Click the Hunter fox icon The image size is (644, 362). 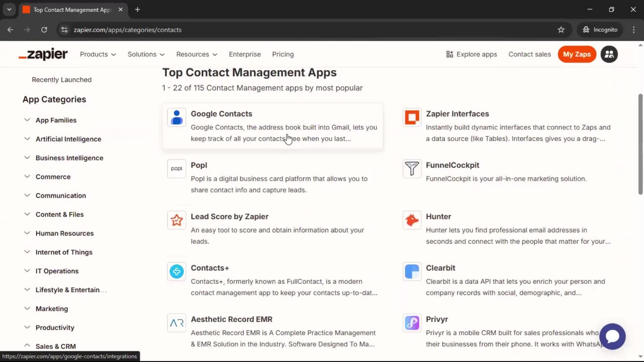click(x=412, y=220)
